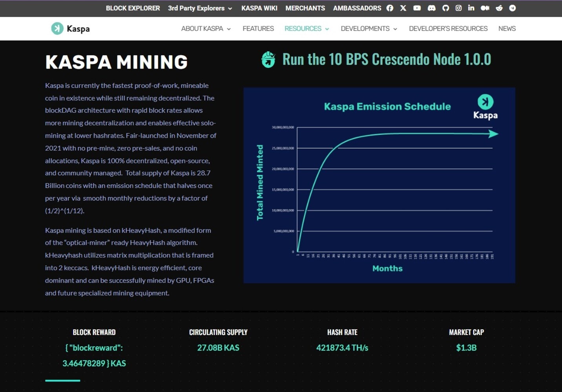The width and height of the screenshot is (562, 392).
Task: Click the Instagram icon
Action: pos(458,8)
